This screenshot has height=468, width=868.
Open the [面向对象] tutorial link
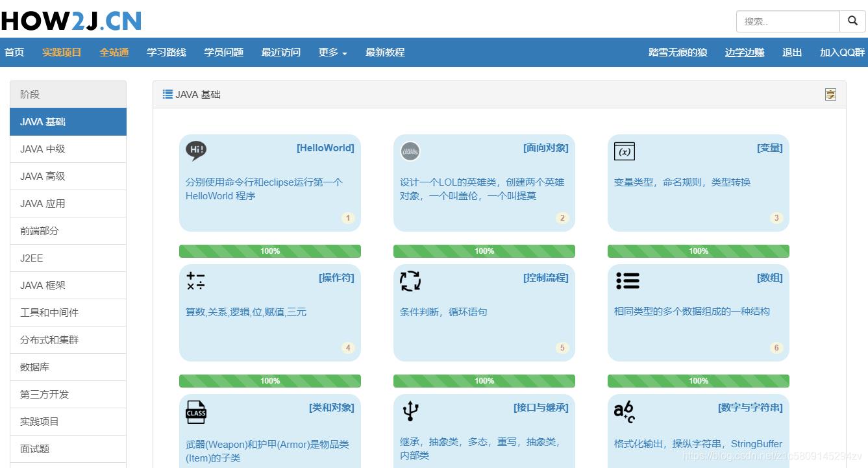tap(545, 148)
